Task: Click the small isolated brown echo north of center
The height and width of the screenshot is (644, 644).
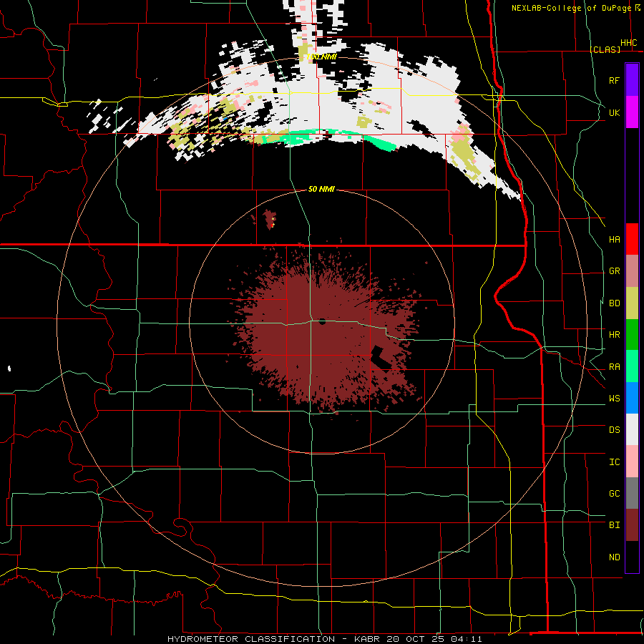Action: click(x=270, y=220)
